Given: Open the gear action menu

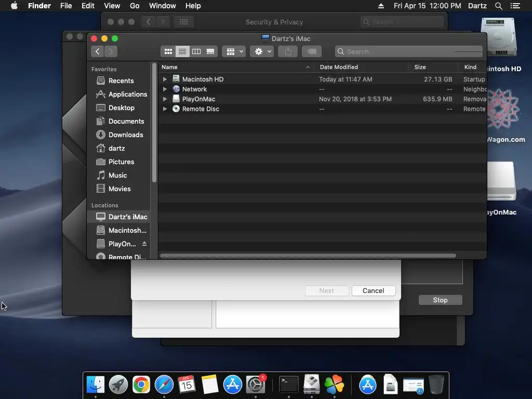Looking at the screenshot, I should pos(262,51).
